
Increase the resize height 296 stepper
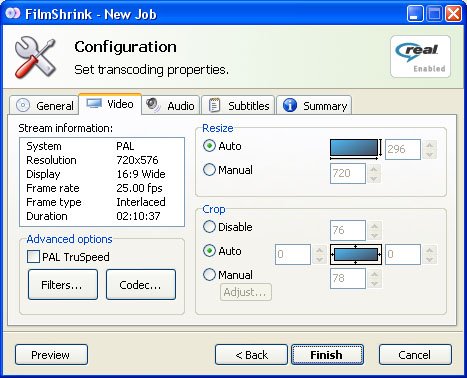(430, 145)
